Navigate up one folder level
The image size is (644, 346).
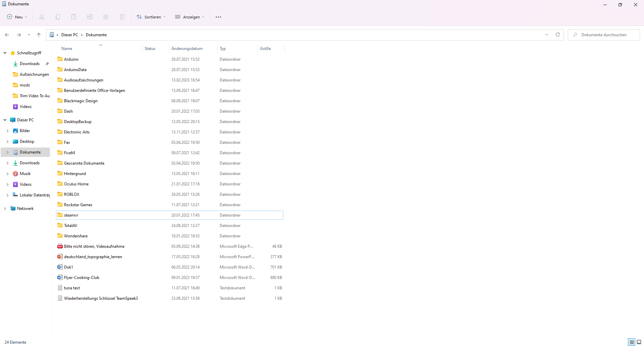39,35
